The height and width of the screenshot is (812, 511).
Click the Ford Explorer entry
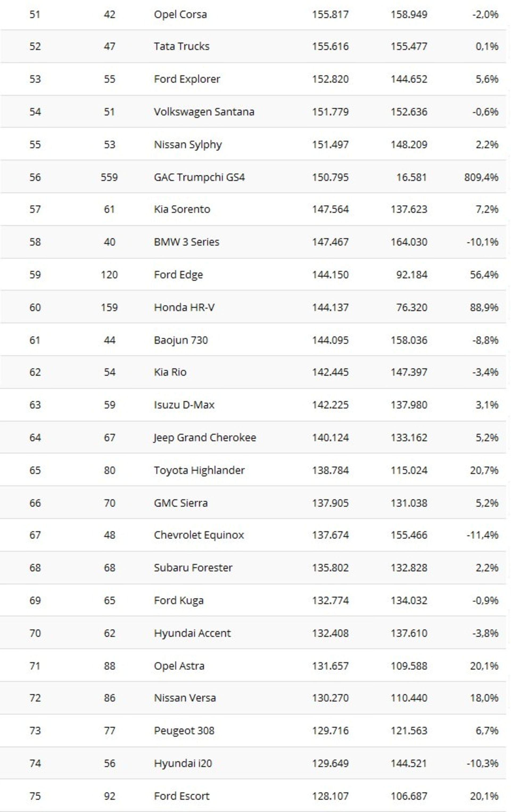[187, 79]
